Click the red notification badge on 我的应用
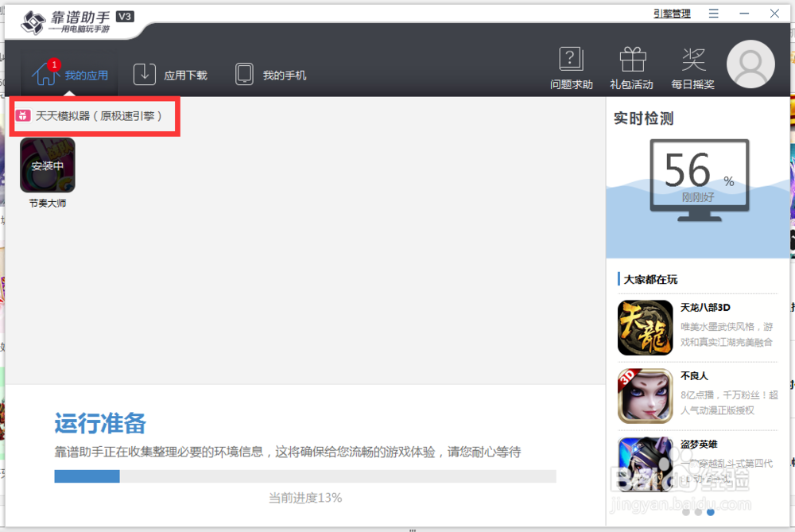 click(54, 65)
